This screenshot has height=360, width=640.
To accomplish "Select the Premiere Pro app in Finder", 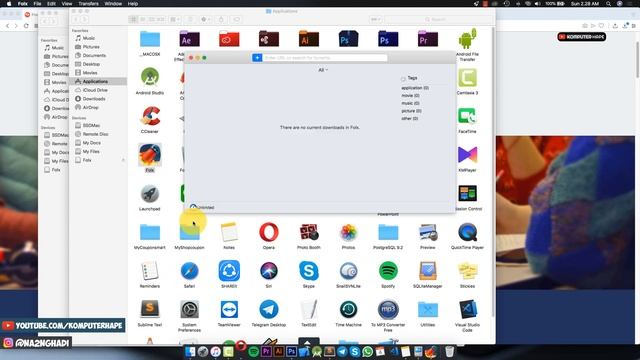I will click(x=428, y=39).
